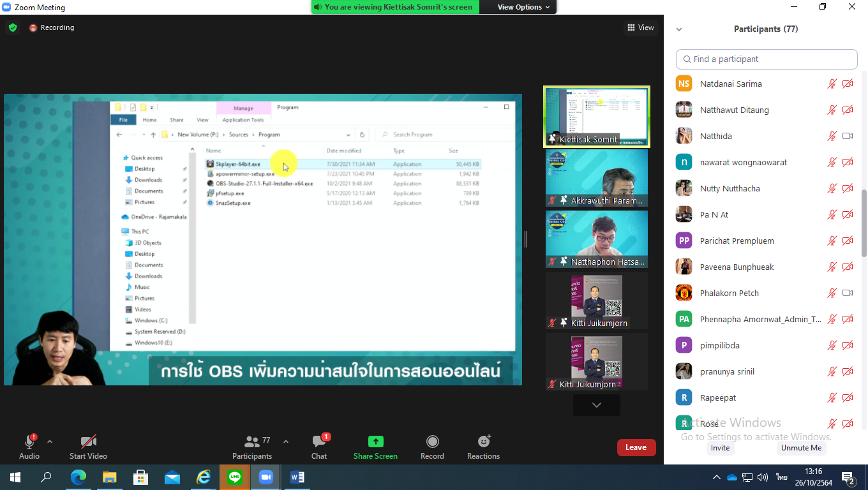The image size is (868, 490).
Task: Expand audio options arrow next to Audio
Action: tap(50, 442)
